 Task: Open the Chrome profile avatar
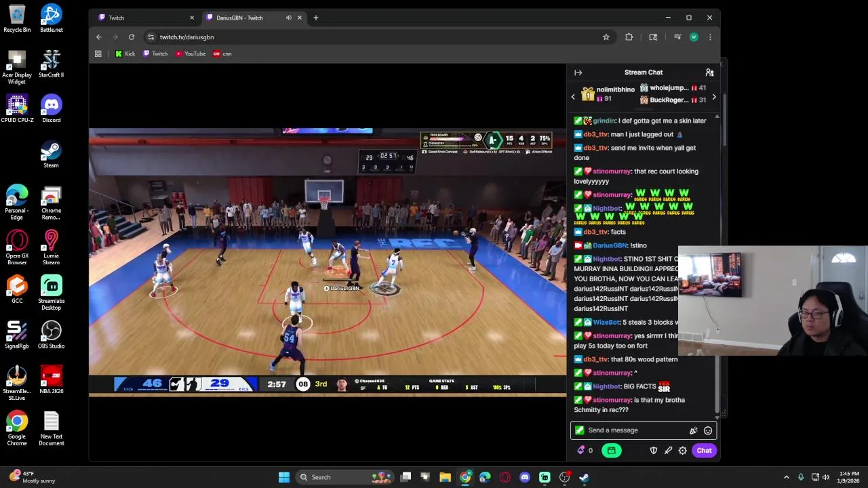pos(694,37)
